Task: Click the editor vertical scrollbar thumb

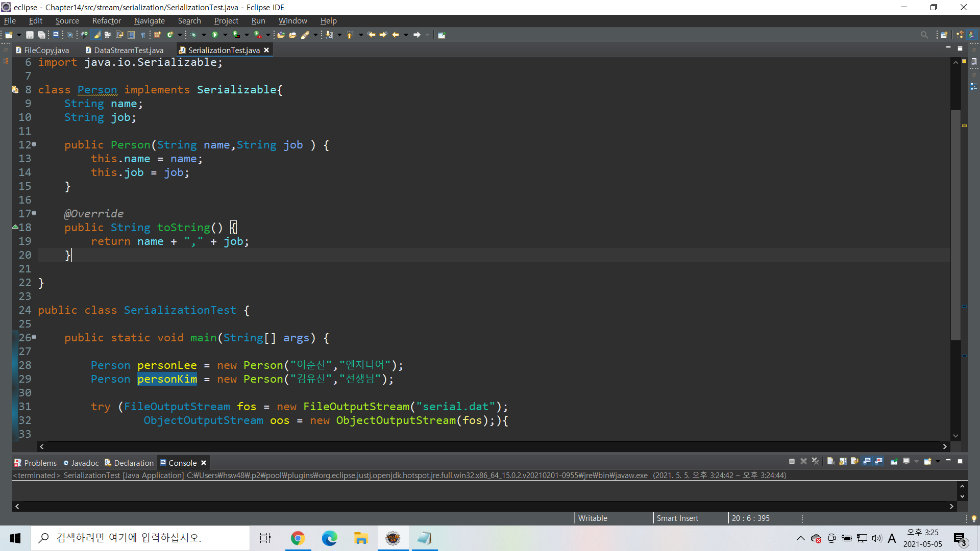Action: 955,224
